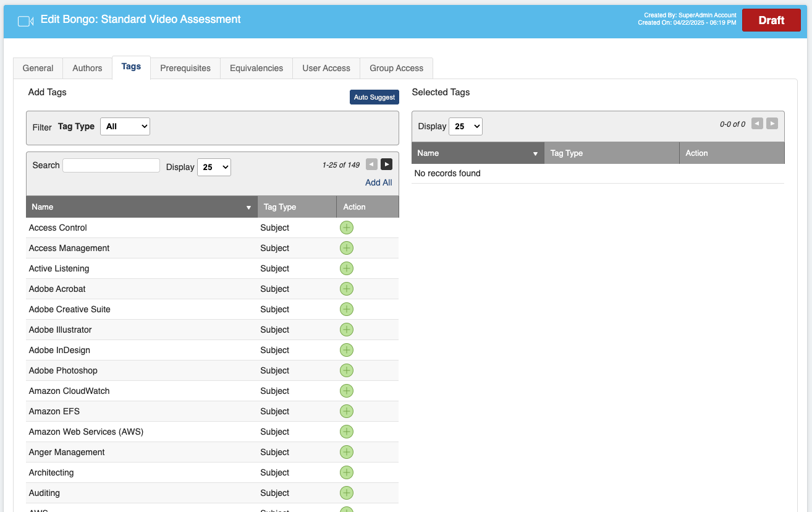Screen dimensions: 812x512
Task: Add the Anger Management tag
Action: tap(347, 452)
